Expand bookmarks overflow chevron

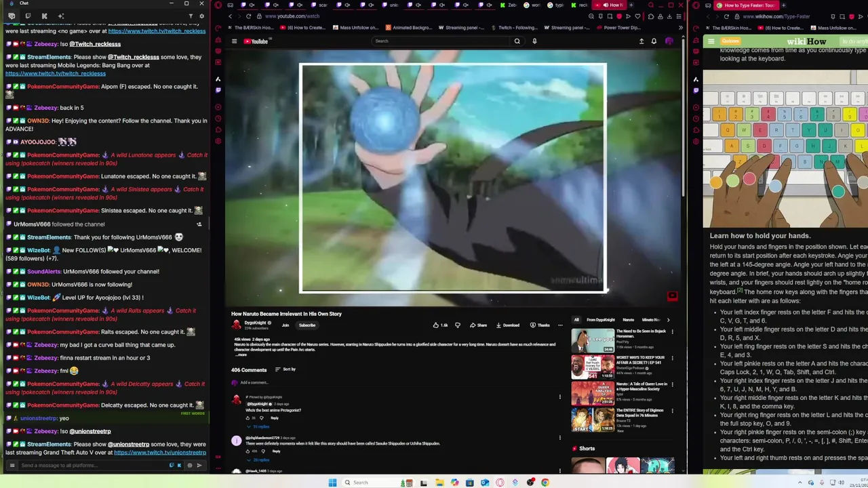(680, 28)
